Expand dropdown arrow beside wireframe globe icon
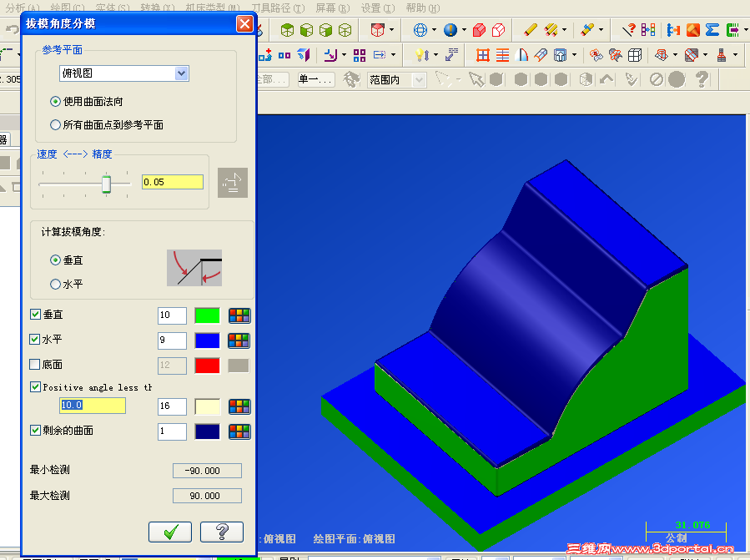 coord(434,30)
